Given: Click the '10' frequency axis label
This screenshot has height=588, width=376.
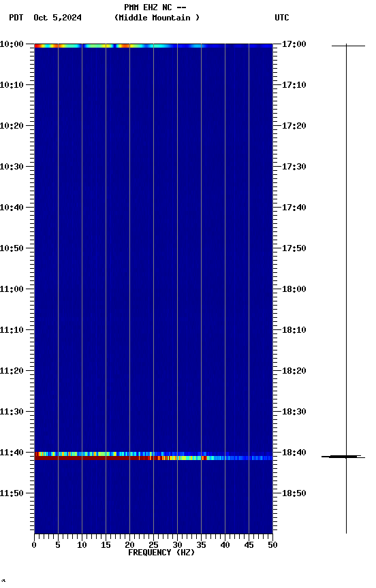Looking at the screenshot, I should tap(82, 545).
